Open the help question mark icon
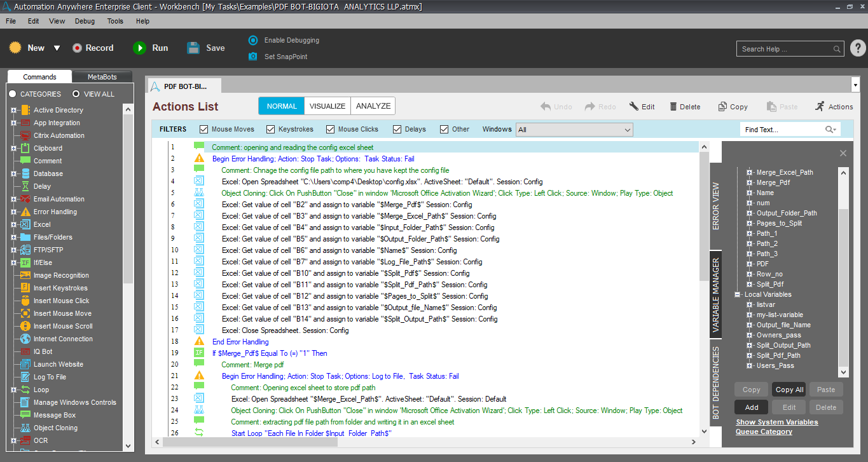The width and height of the screenshot is (868, 462). click(857, 48)
